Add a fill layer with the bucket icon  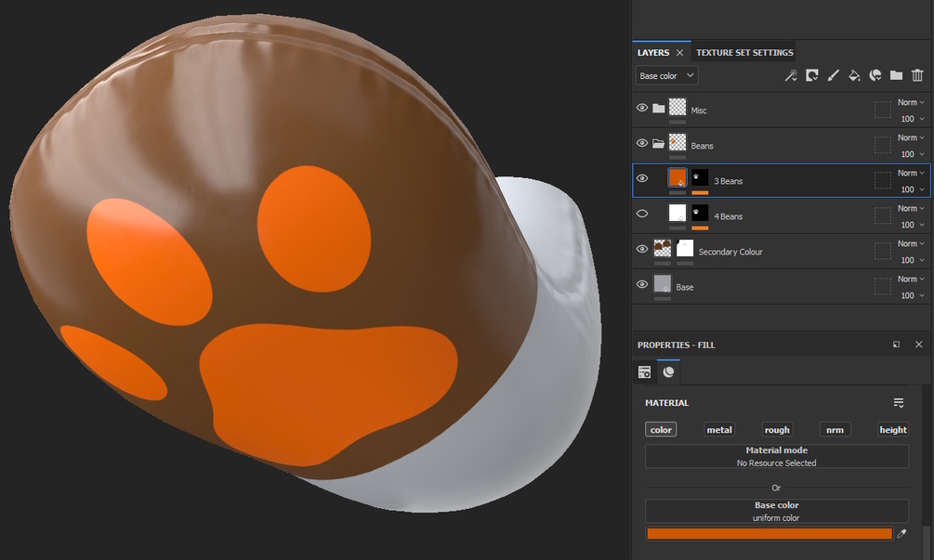[x=854, y=75]
